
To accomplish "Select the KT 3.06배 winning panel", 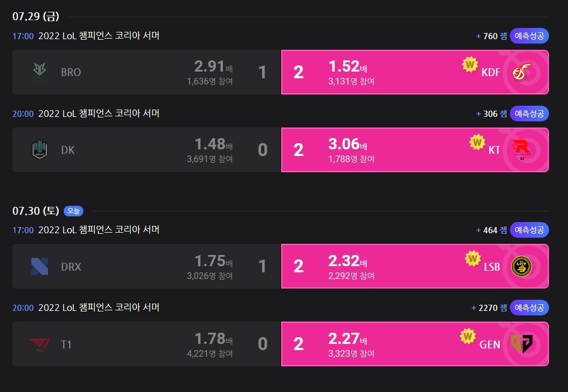I will click(415, 150).
